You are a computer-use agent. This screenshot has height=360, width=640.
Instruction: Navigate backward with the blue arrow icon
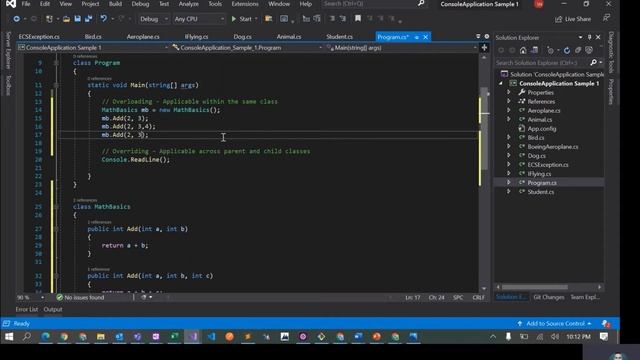point(16,19)
